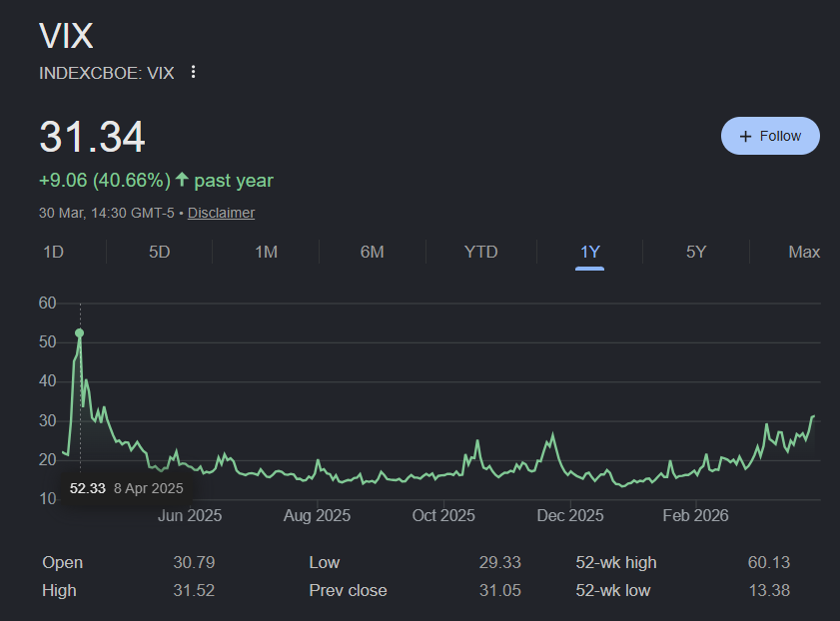This screenshot has width=840, height=621.
Task: Click the Follow button
Action: (x=770, y=136)
